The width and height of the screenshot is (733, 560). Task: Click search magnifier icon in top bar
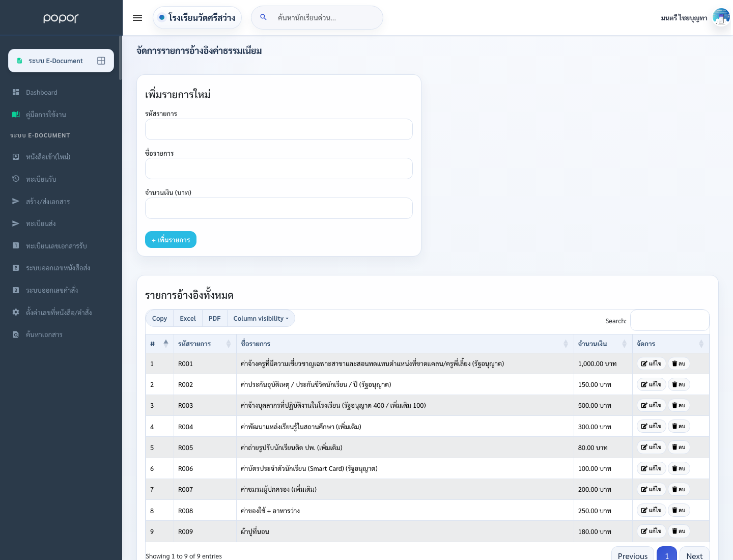click(x=263, y=17)
